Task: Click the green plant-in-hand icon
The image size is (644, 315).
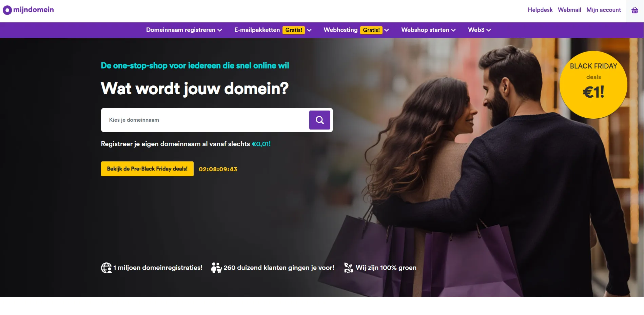Action: click(x=348, y=268)
